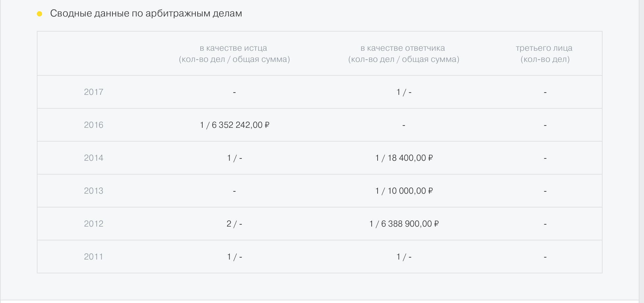This screenshot has width=644, height=303.
Task: Click the defendant amount 1 / 10 000,00 ₽
Action: coord(404,191)
